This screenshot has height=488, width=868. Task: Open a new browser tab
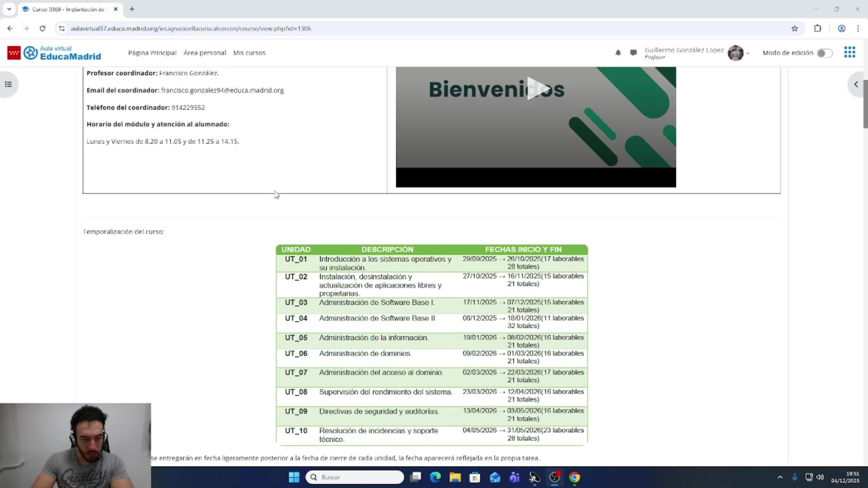[x=132, y=9]
